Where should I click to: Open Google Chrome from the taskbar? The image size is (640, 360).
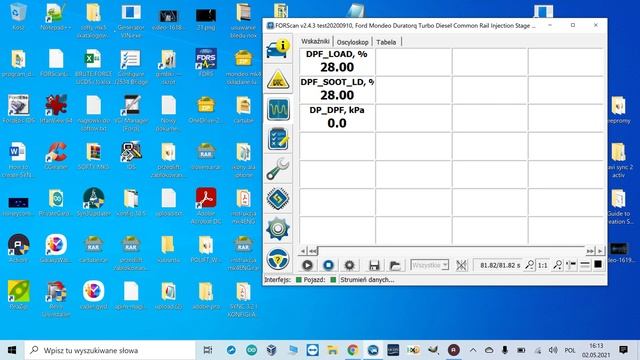[x=353, y=350]
